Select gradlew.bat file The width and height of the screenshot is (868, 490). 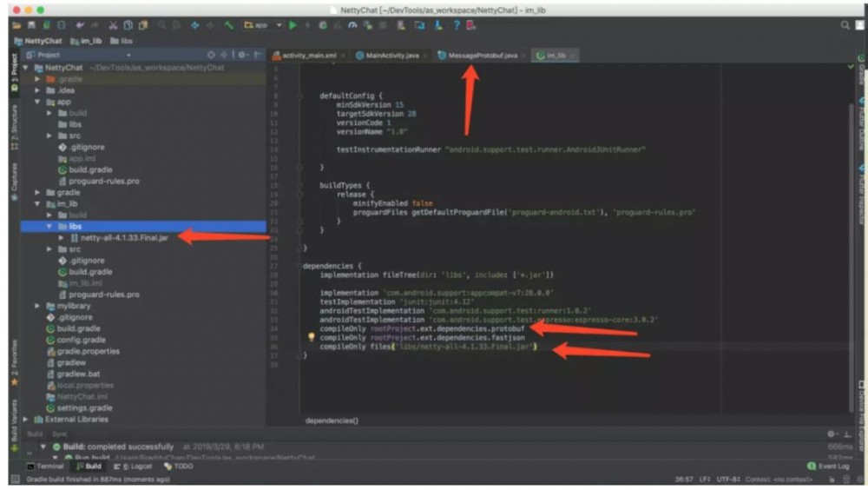point(78,374)
